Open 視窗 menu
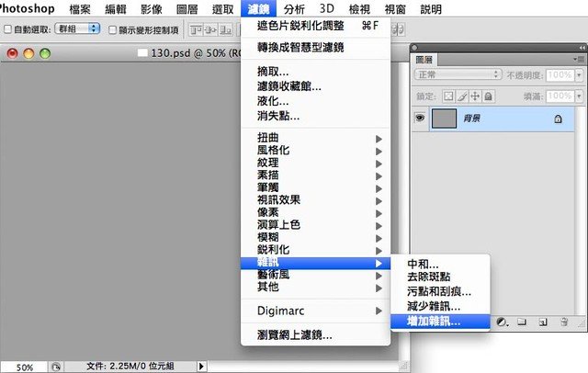588x373 pixels. coord(395,8)
